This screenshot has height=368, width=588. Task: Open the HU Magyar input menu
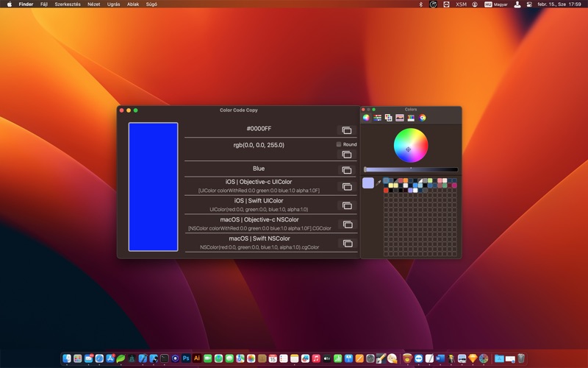point(495,4)
